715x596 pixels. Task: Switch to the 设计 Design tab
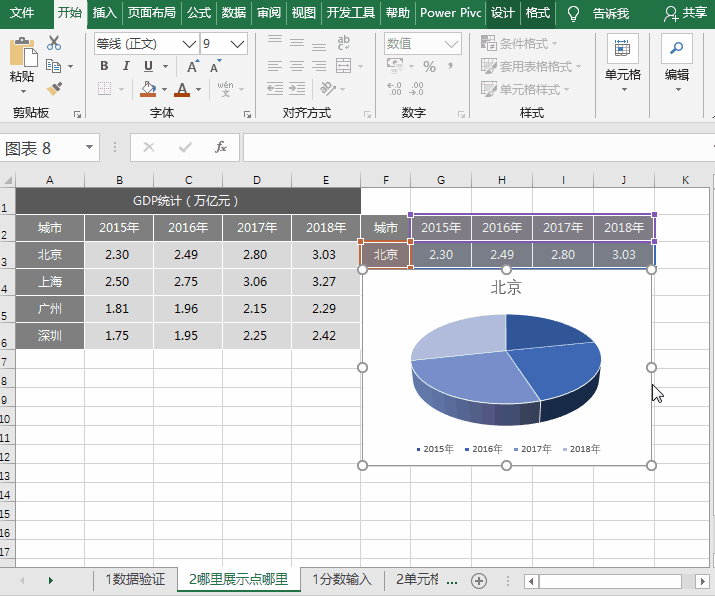tap(503, 13)
